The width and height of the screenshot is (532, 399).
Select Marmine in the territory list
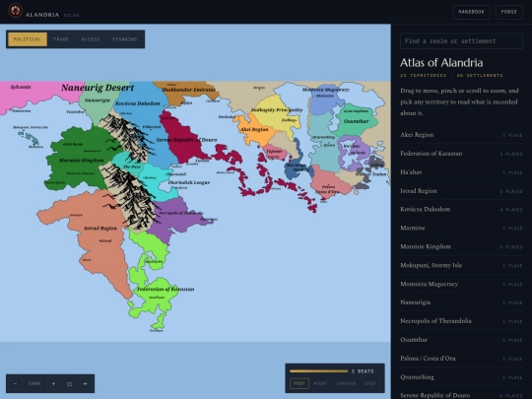pos(461,228)
